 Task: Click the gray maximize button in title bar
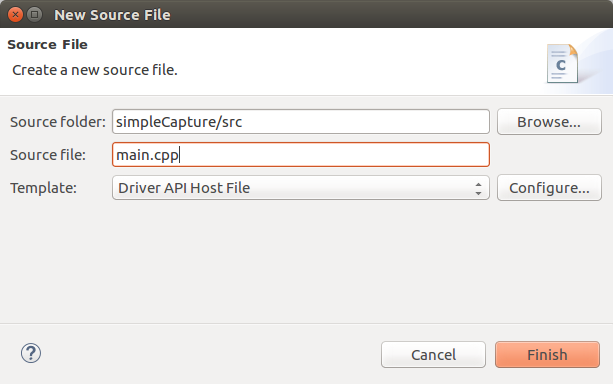pyautogui.click(x=34, y=14)
